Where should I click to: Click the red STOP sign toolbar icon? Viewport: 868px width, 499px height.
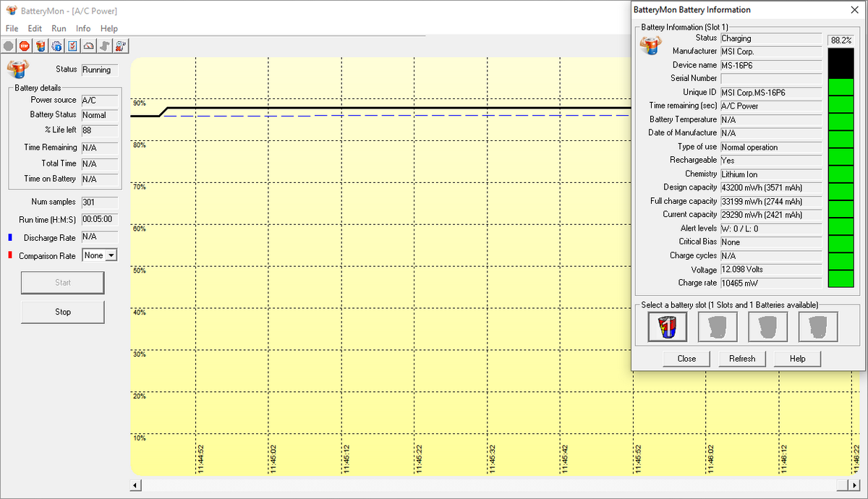pyautogui.click(x=25, y=46)
